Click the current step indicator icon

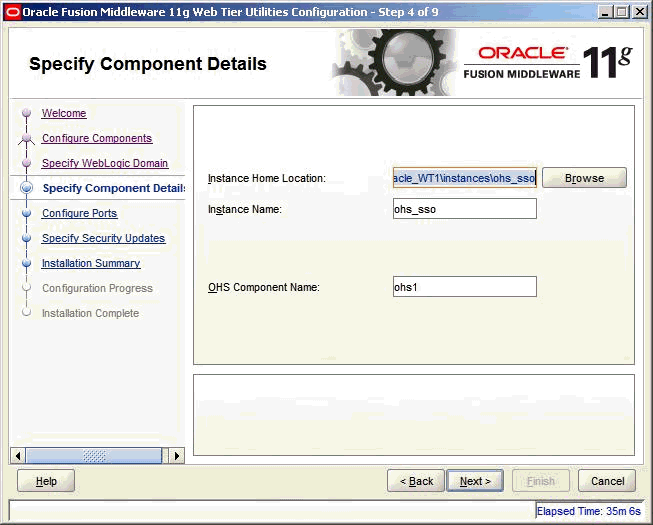point(27,188)
